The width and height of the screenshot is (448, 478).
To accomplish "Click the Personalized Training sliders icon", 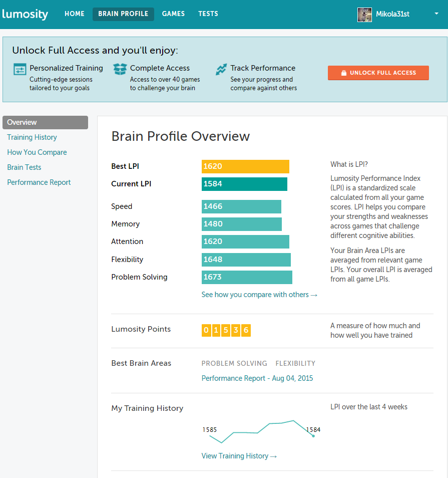I will (20, 69).
